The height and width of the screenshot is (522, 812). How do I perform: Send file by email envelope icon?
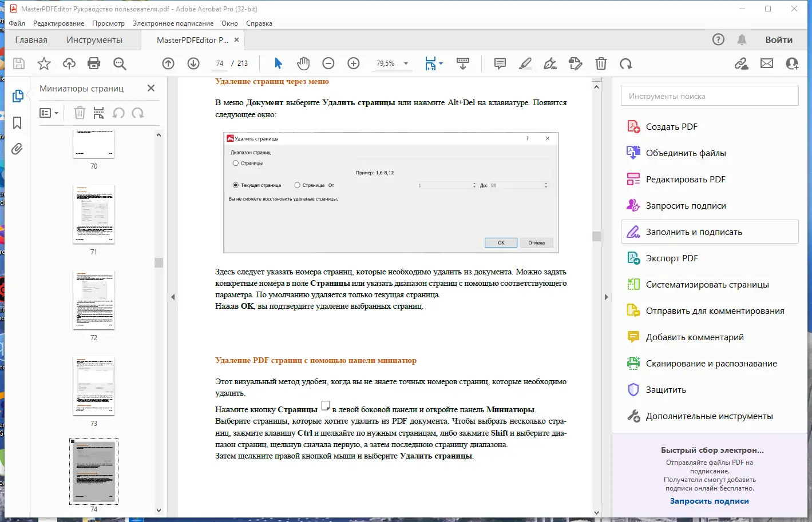pyautogui.click(x=767, y=63)
